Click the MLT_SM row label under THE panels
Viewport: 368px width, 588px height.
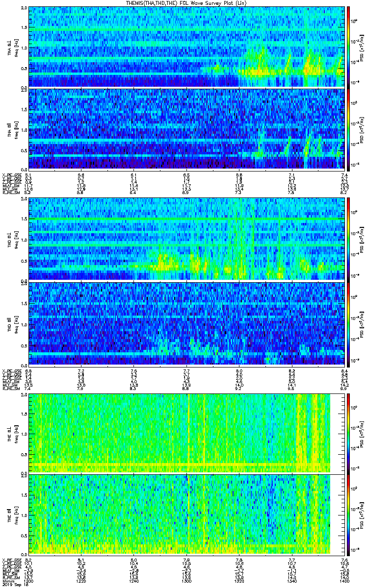tap(9, 575)
